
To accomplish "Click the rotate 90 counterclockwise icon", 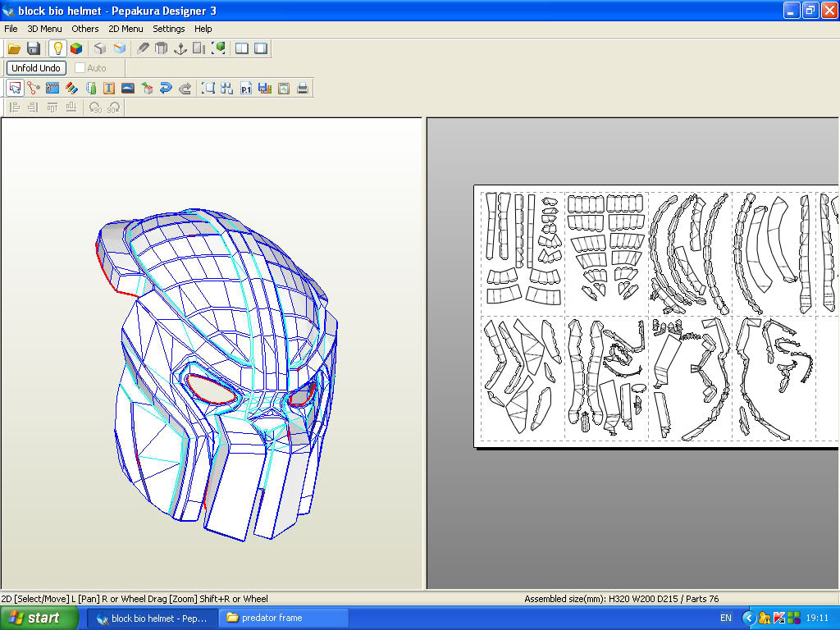I will tap(95, 107).
